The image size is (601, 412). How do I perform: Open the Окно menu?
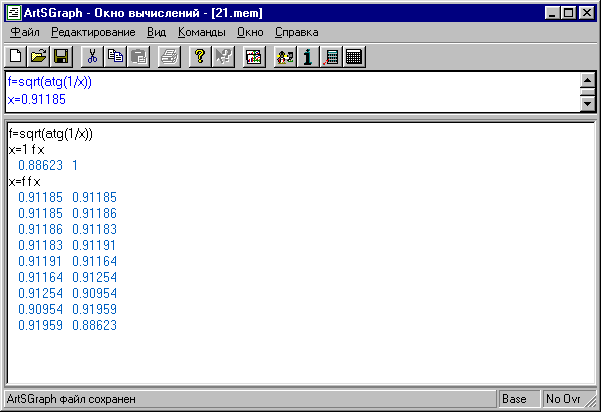coord(250,33)
